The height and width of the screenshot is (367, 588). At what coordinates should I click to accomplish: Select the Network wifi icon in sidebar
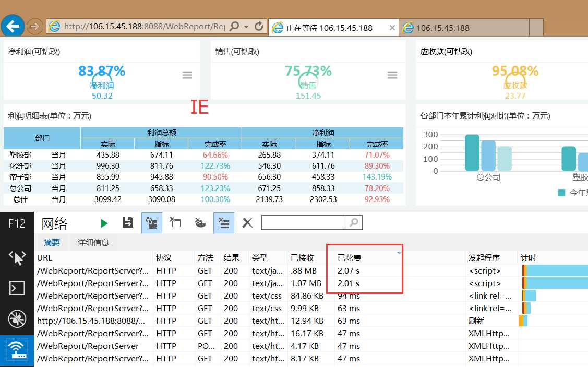tap(17, 350)
